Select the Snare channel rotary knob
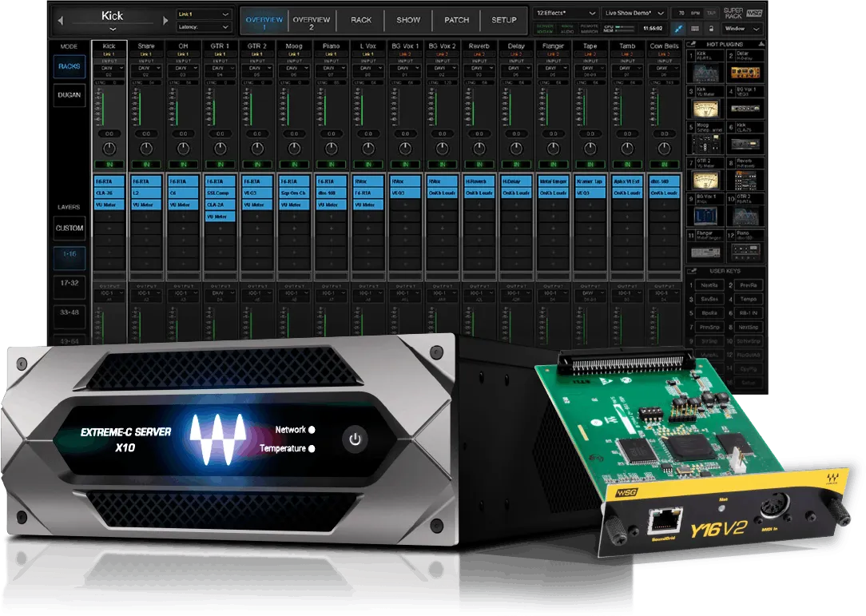Viewport: 866px width, 616px height. (146, 148)
